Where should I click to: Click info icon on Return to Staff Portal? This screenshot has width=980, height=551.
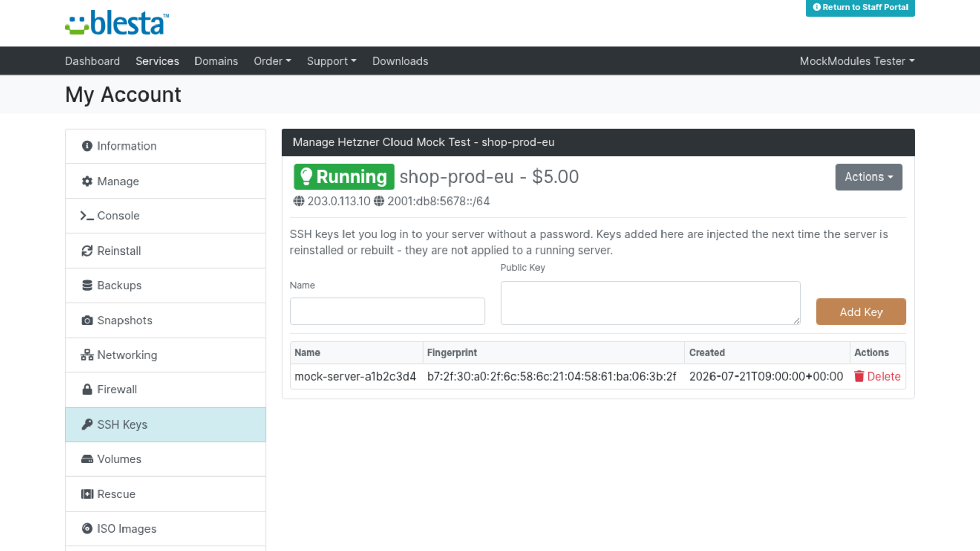[x=817, y=7]
